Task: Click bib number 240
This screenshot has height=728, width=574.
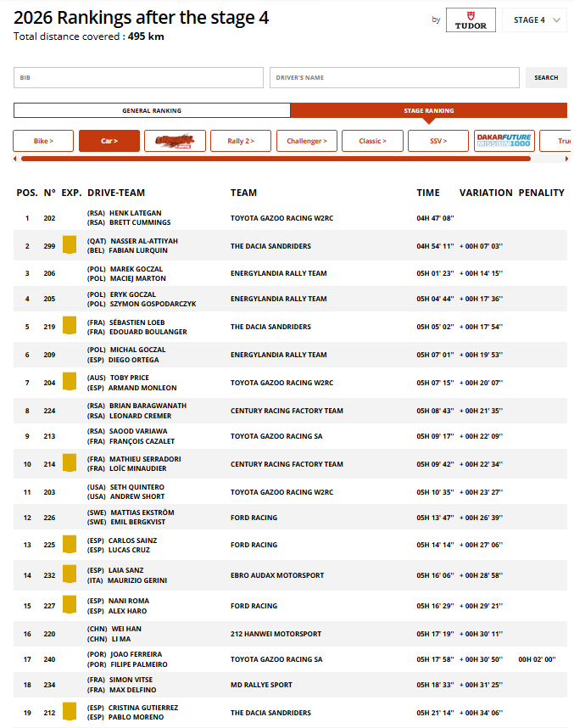Action: click(x=50, y=659)
